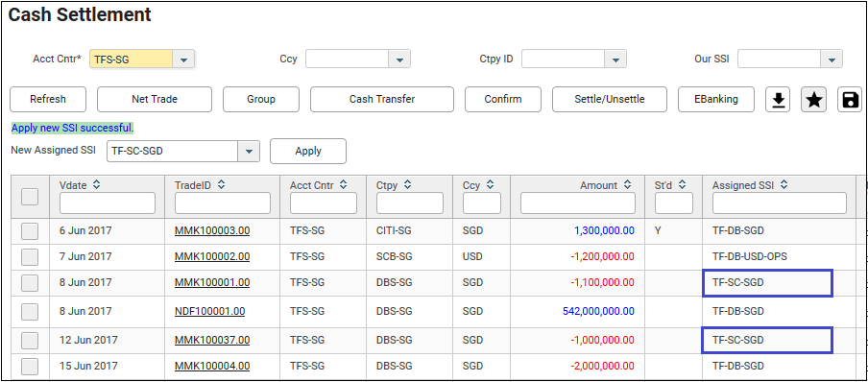Click the Apply button
The image size is (868, 382).
point(308,151)
